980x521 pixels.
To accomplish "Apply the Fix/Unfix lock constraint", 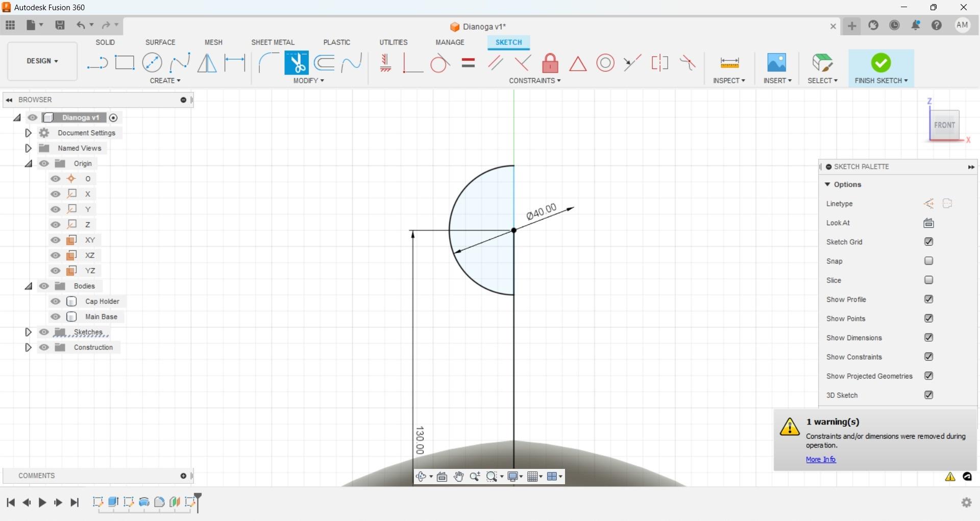I will 550,63.
